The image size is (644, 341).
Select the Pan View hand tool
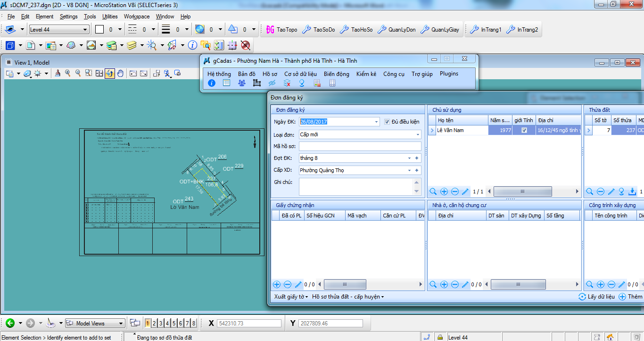pyautogui.click(x=120, y=73)
